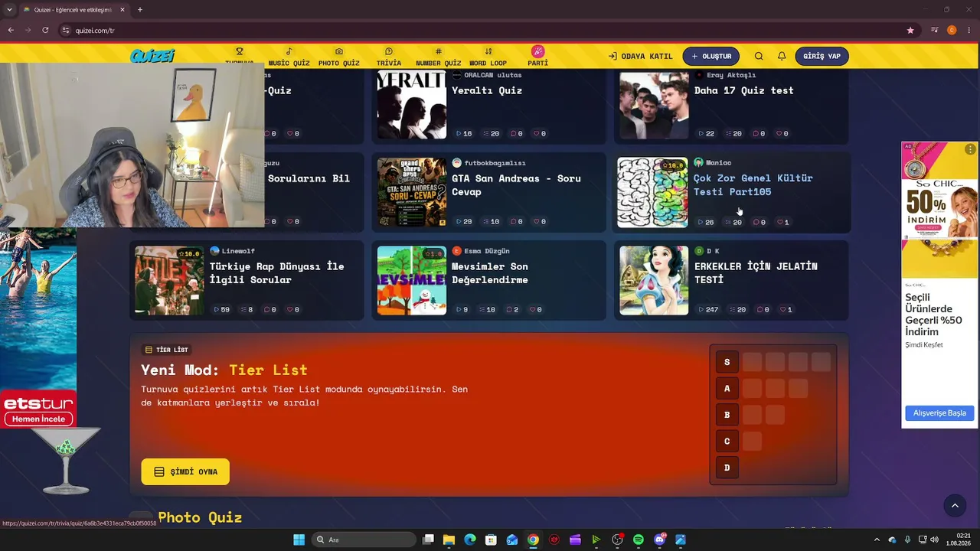Click the GTA San Andreas quiz thumbnail
The width and height of the screenshot is (980, 551).
tap(412, 192)
